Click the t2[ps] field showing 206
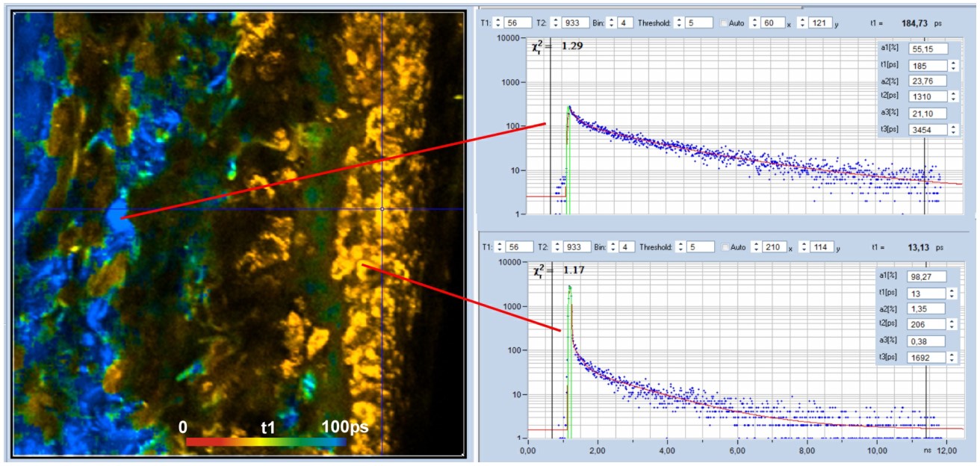980x466 pixels. (925, 325)
